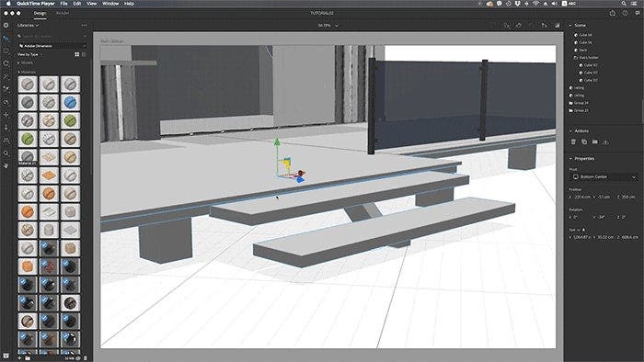Open the QuickTime Player menu
Screen dimensions: 644x362
(36, 4)
